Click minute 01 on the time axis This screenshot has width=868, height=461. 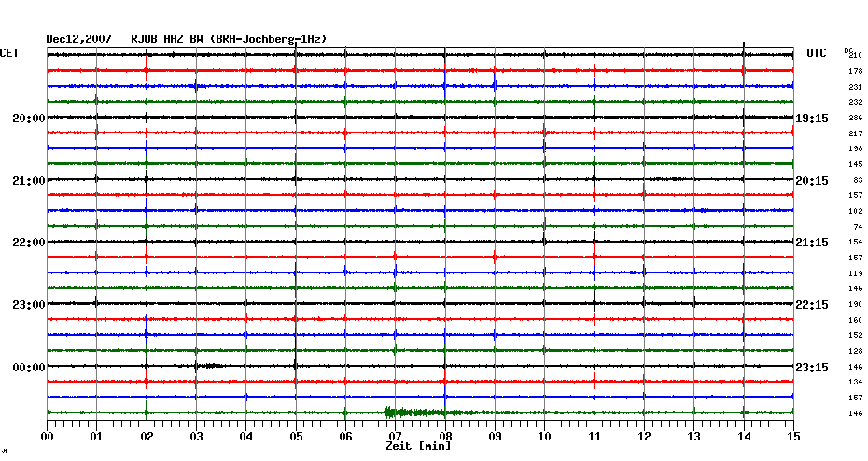[x=97, y=437]
